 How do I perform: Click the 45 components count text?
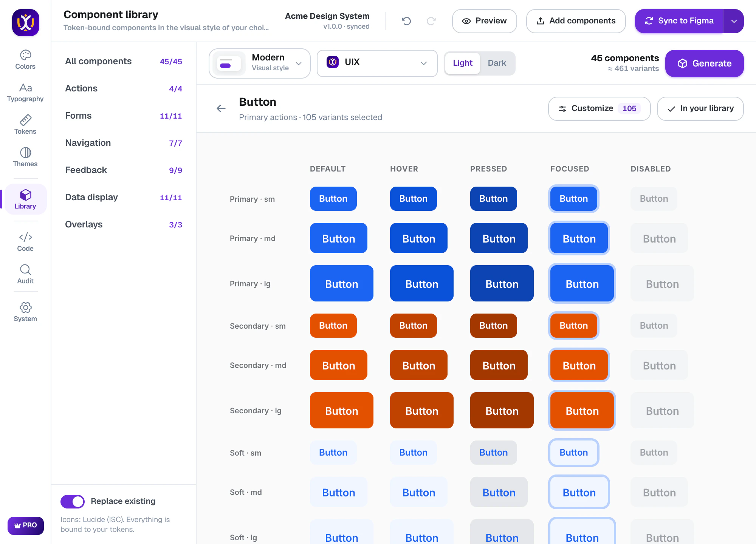[625, 58]
